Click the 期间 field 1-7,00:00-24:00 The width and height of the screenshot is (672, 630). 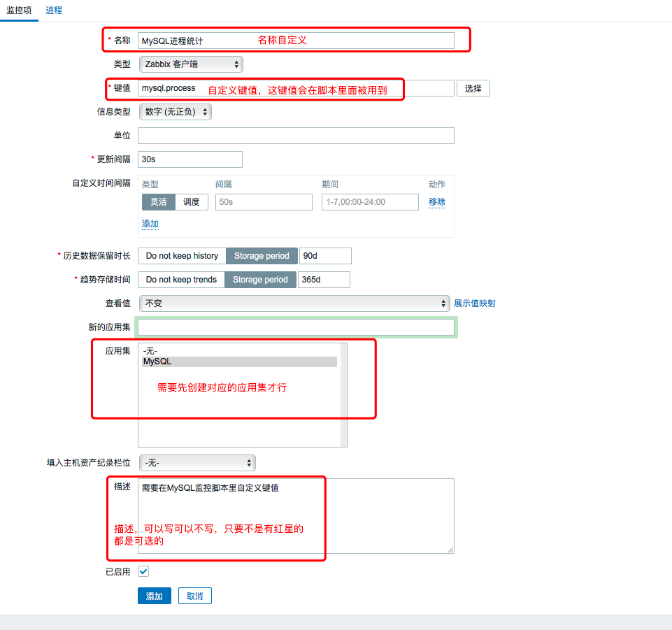tap(370, 202)
